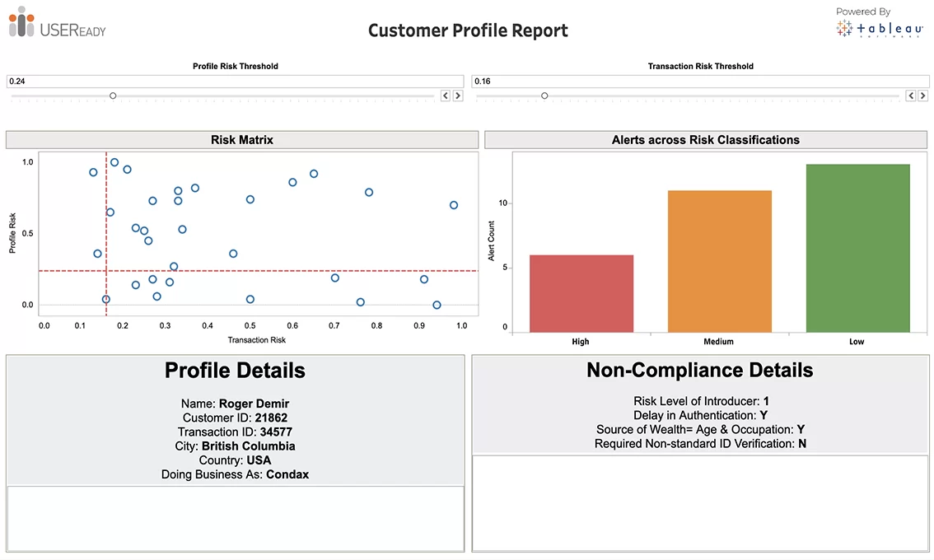Click City British Columbia text

(235, 446)
